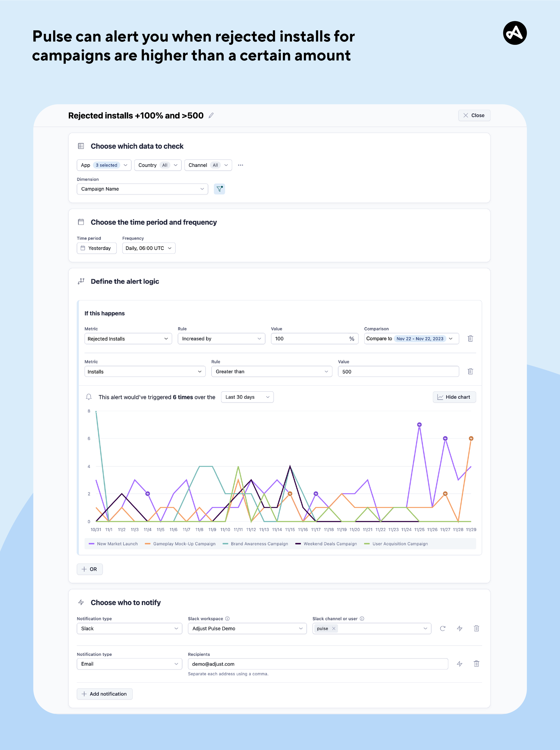The height and width of the screenshot is (750, 560).
Task: Click the purple alert marker on 11/4
Action: click(148, 494)
